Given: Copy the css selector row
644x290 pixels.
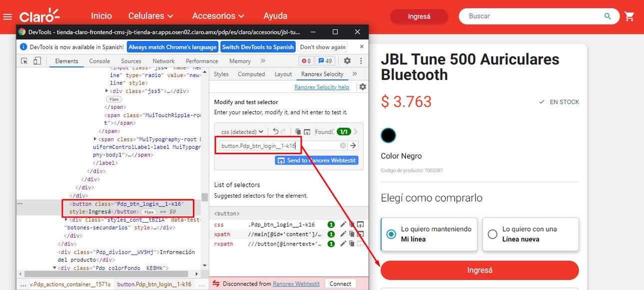Looking at the screenshot, I should pos(352,225).
